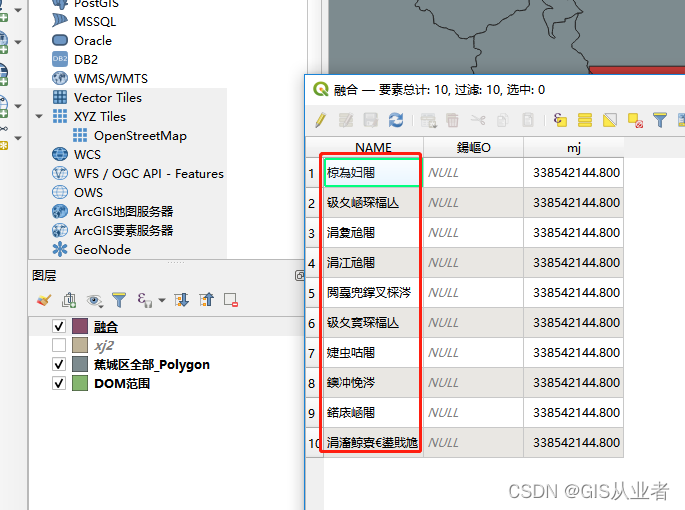Select the 蕉城区全部_Polygon layer name
Screen dimensions: 685x510
coord(152,364)
